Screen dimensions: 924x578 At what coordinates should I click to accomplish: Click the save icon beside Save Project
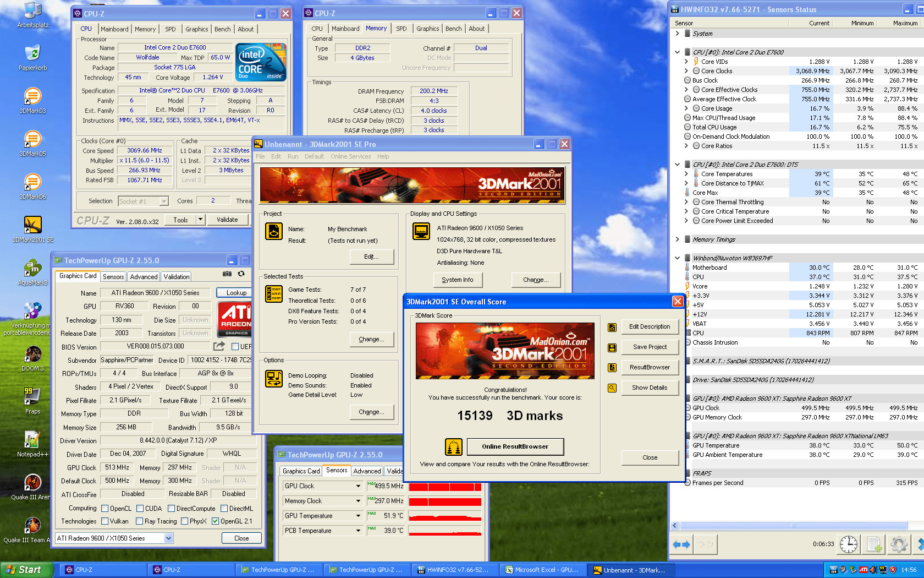click(612, 348)
